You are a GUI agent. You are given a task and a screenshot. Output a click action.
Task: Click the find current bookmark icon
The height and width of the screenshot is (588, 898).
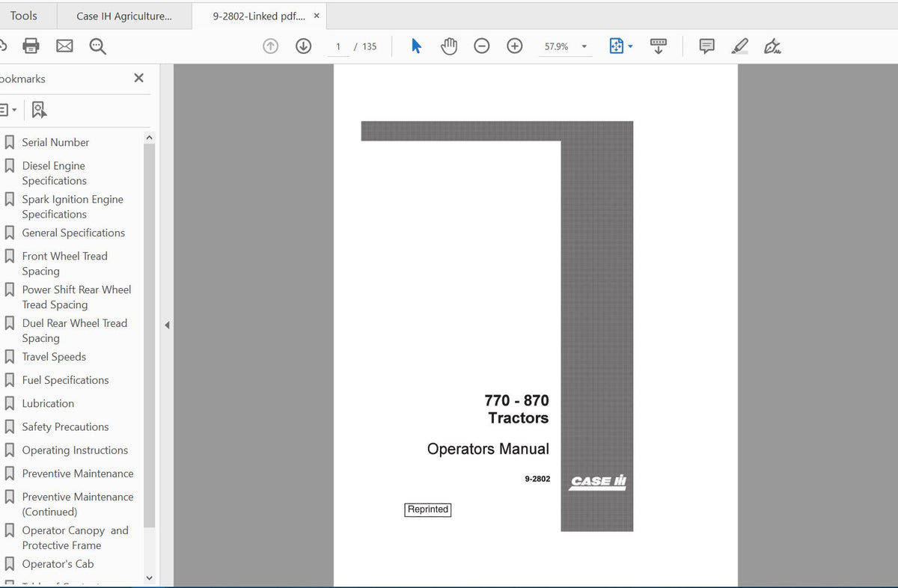[x=39, y=110]
